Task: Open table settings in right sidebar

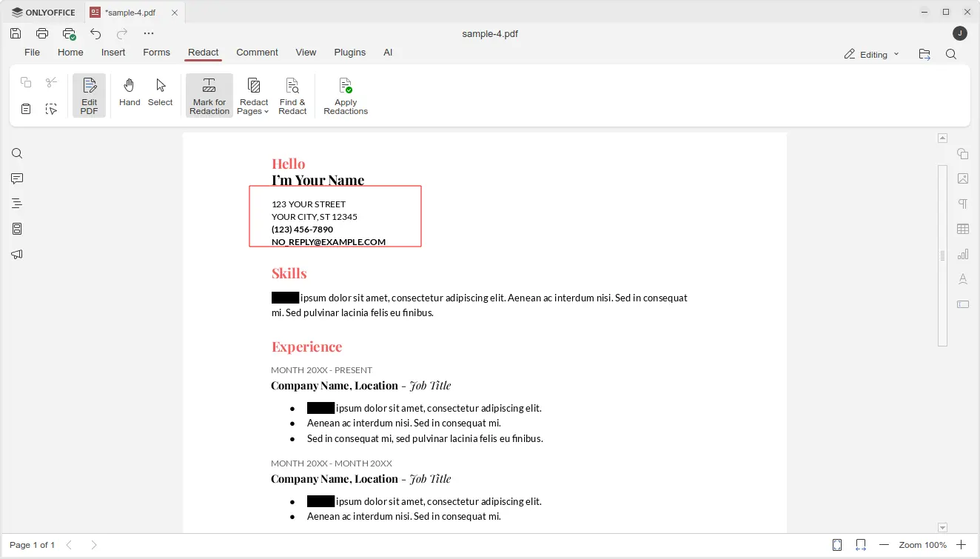Action: (x=963, y=229)
